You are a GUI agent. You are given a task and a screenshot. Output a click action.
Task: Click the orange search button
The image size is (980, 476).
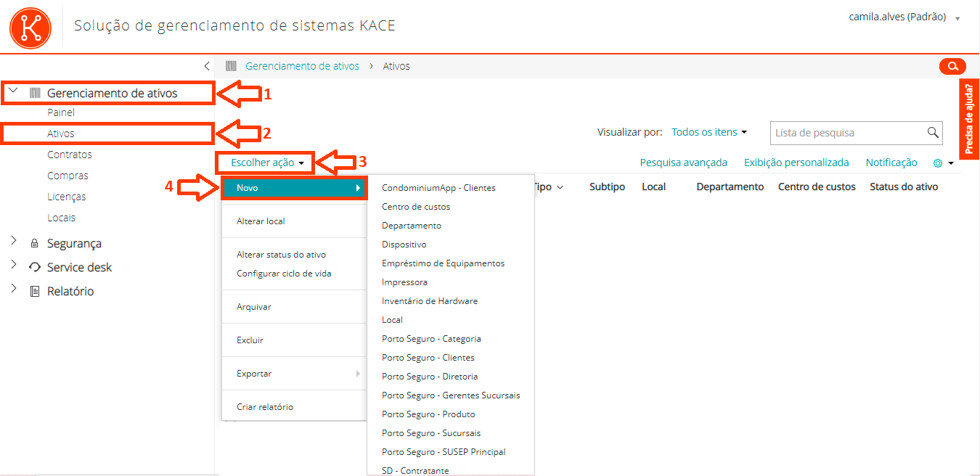pyautogui.click(x=952, y=66)
